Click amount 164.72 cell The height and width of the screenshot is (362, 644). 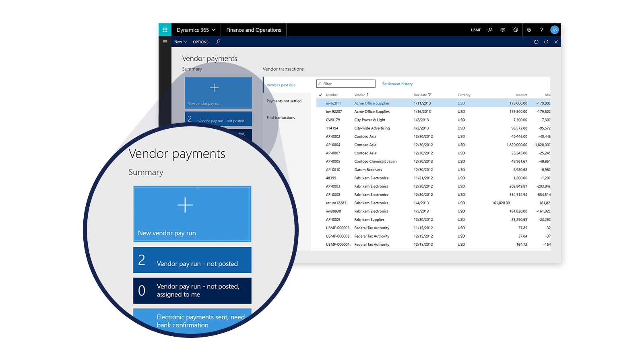click(522, 245)
